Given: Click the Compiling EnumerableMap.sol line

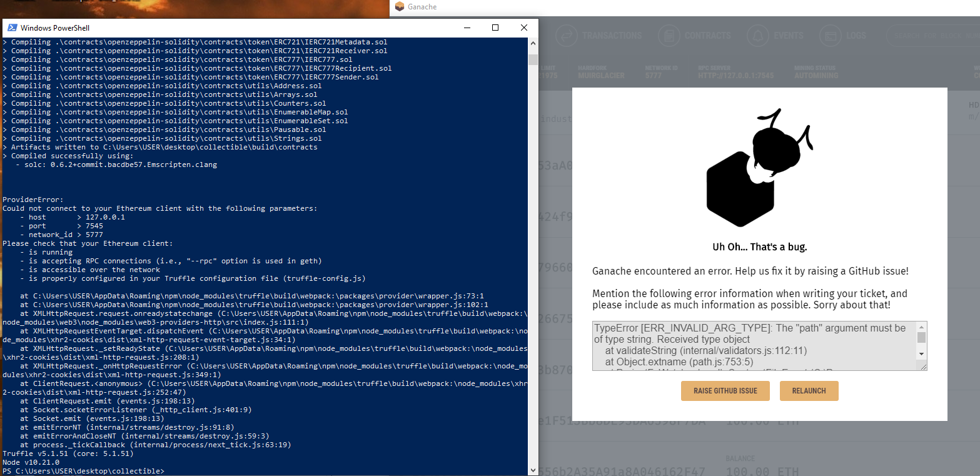Looking at the screenshot, I should click(x=175, y=112).
